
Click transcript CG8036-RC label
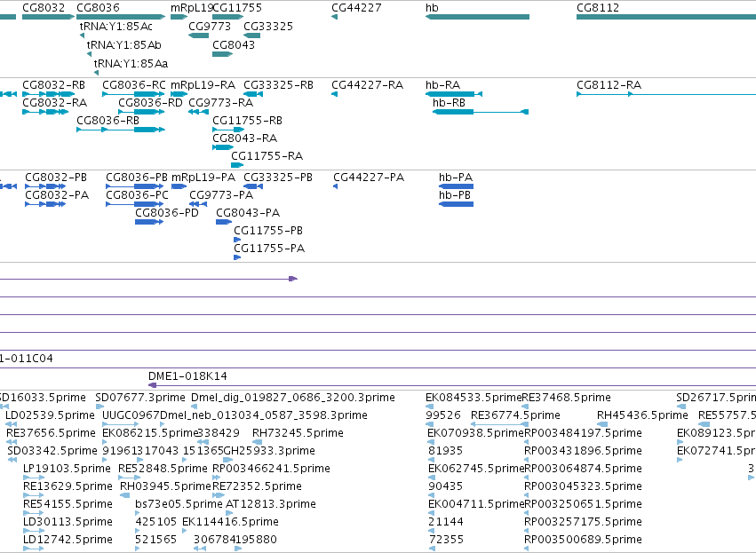tap(134, 85)
